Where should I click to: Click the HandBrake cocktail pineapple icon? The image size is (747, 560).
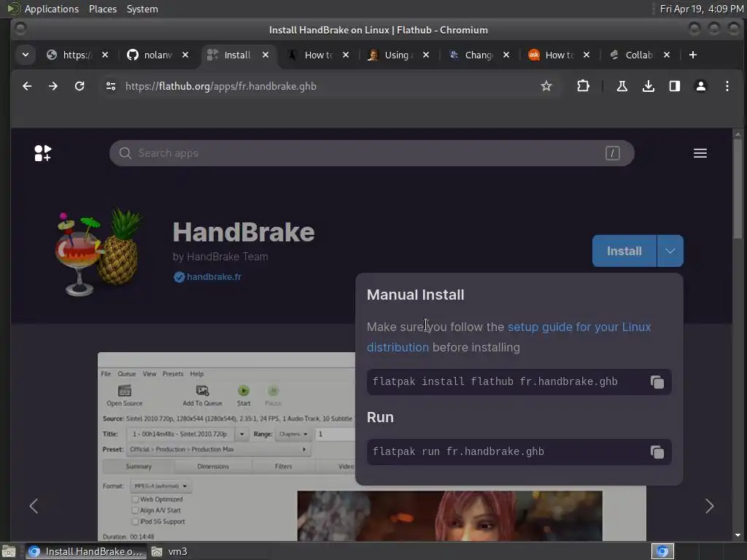click(x=99, y=252)
